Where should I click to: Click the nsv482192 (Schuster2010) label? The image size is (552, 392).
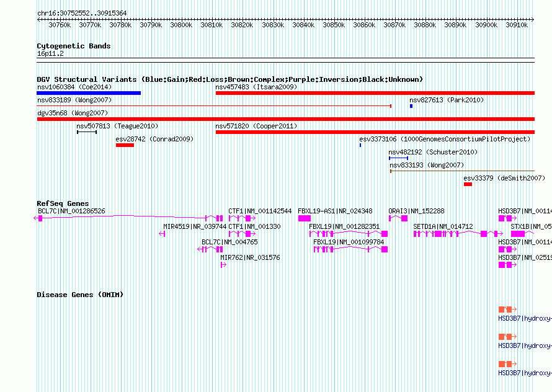click(x=434, y=152)
